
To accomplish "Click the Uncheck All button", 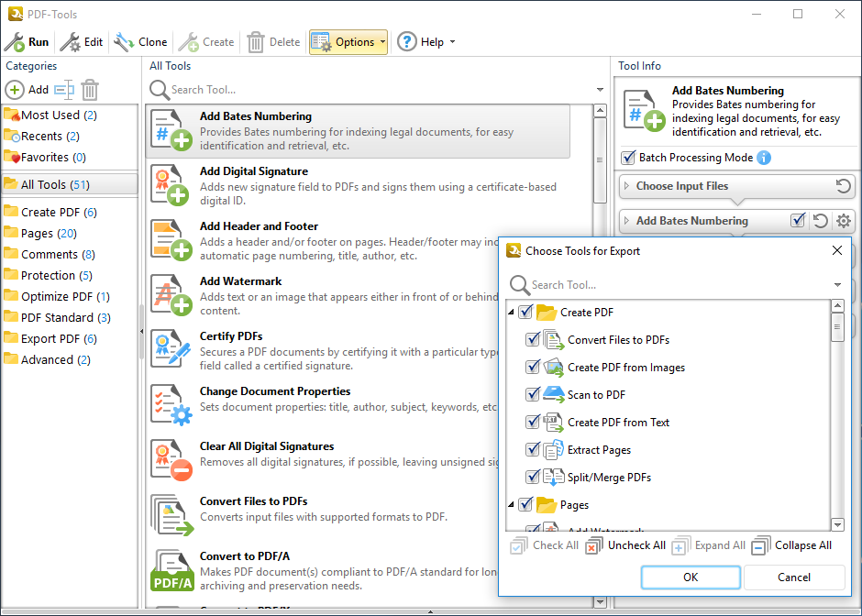I will click(626, 545).
